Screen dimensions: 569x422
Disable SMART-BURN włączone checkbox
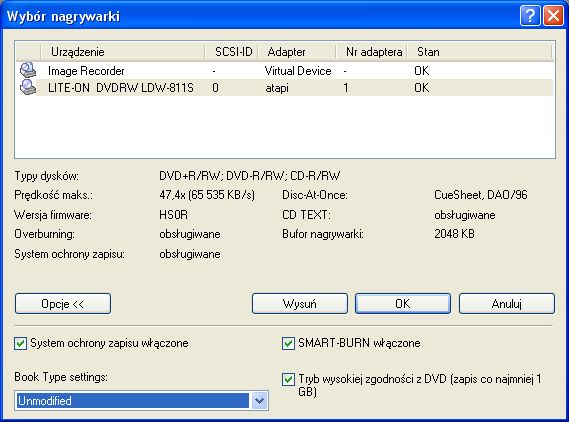coord(288,343)
